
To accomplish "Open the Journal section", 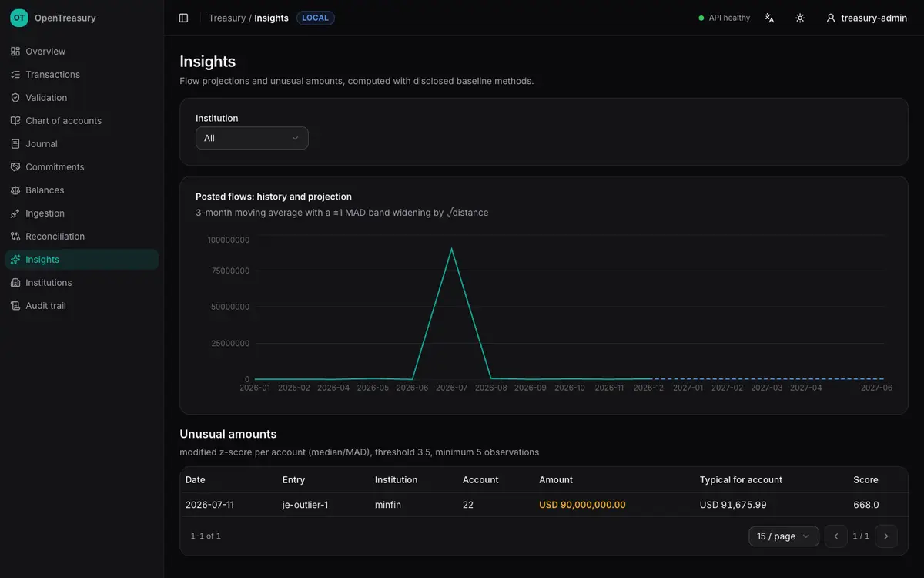I will (82, 144).
